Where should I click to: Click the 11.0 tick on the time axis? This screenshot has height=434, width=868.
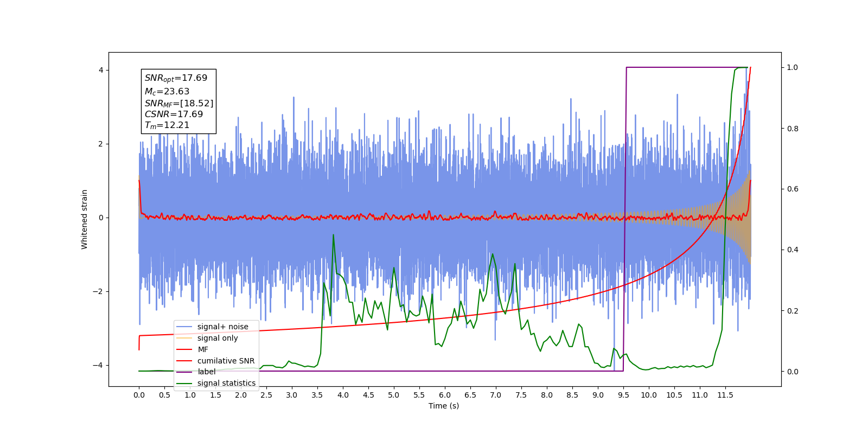click(700, 395)
